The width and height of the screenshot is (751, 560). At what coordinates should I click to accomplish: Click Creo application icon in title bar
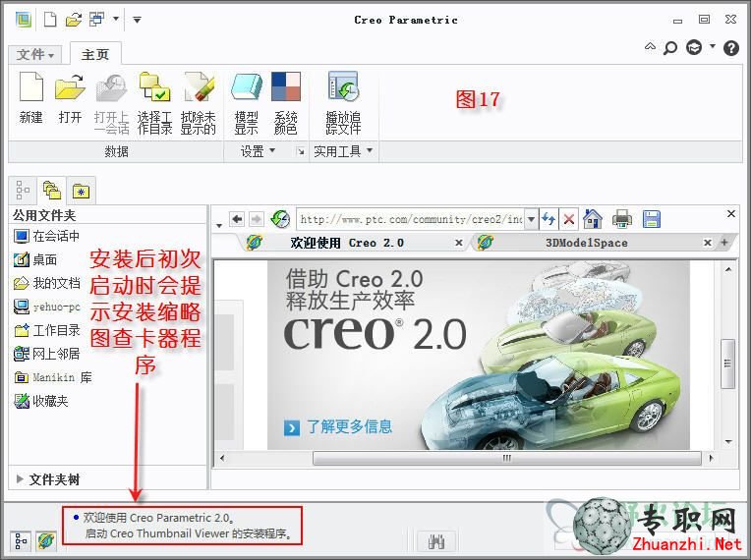(x=24, y=20)
